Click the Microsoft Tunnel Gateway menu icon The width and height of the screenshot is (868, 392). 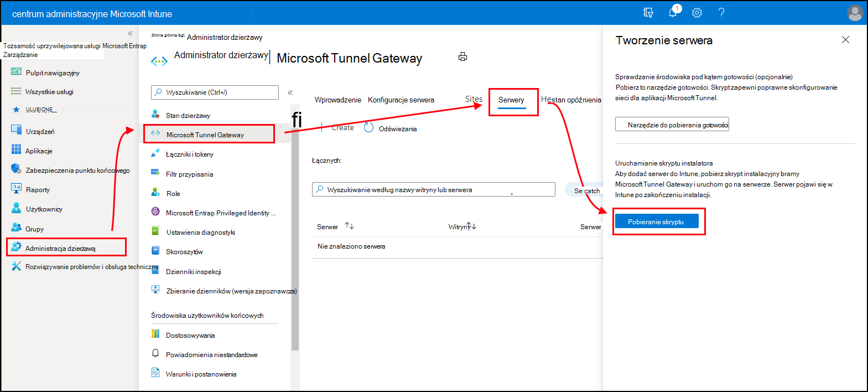[x=155, y=134]
